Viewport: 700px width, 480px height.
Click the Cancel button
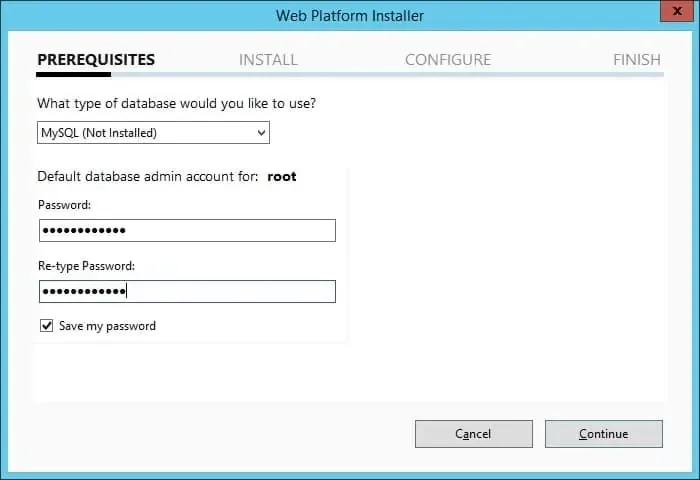(x=474, y=434)
